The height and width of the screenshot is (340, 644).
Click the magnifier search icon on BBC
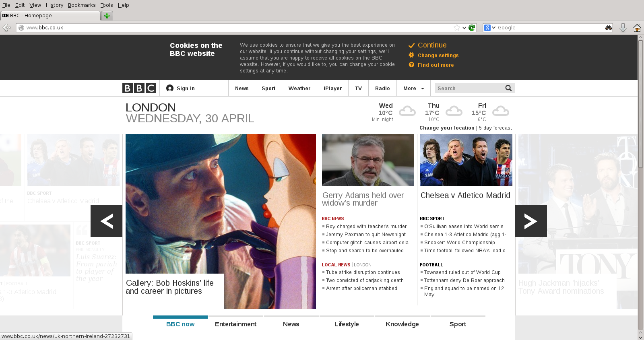[x=508, y=88]
